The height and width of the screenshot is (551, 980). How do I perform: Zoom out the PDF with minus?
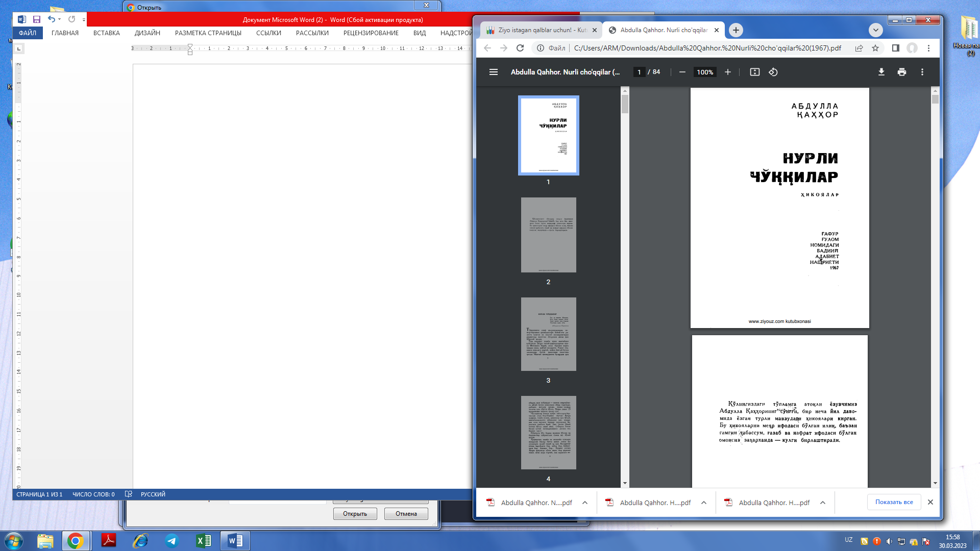(682, 72)
